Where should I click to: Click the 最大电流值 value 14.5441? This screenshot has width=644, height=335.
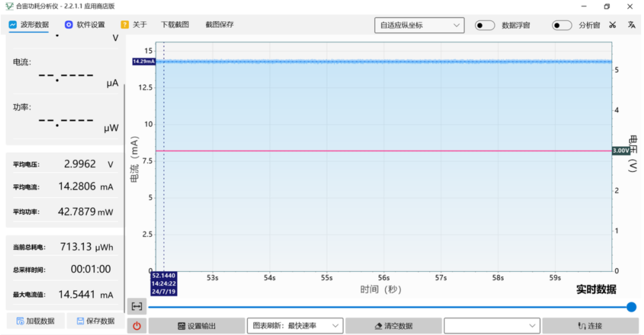point(77,294)
